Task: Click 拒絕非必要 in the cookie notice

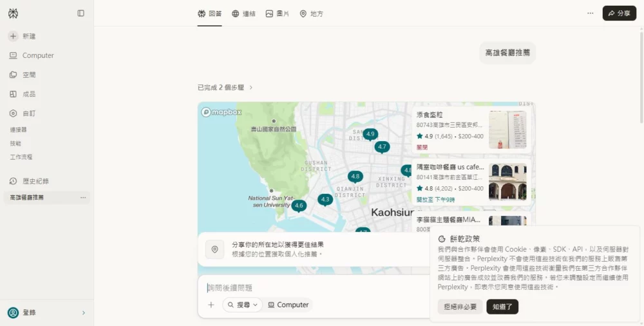Action: (460, 307)
